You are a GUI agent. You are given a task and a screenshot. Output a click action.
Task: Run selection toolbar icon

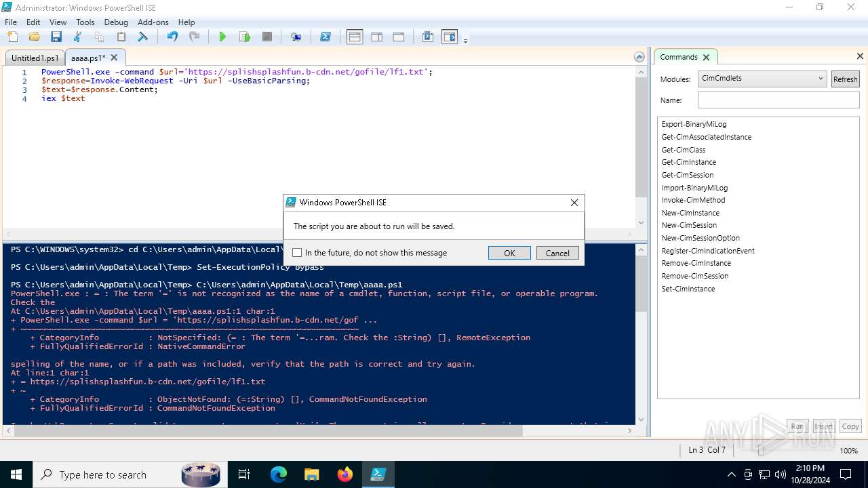click(x=245, y=37)
